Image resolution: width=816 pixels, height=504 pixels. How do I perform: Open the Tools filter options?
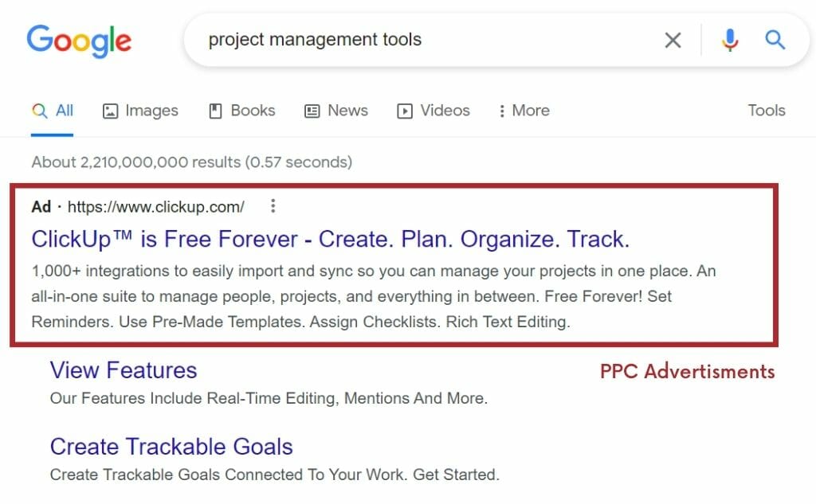[766, 111]
